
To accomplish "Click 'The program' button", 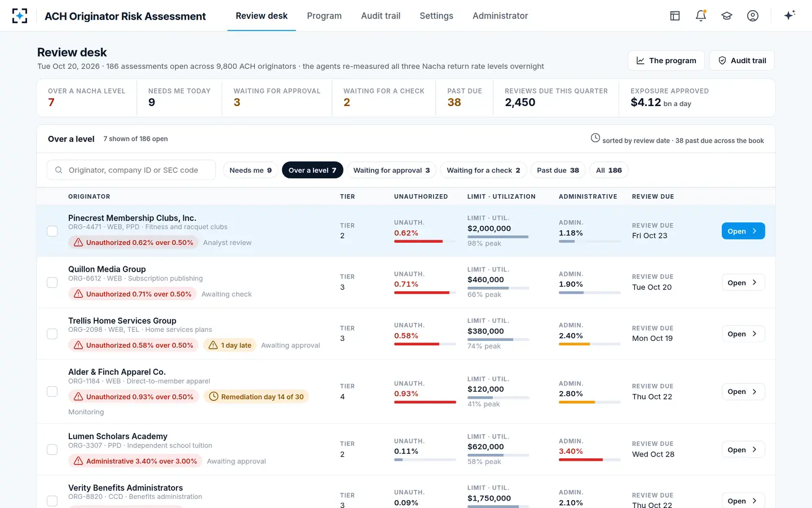I will pyautogui.click(x=666, y=60).
